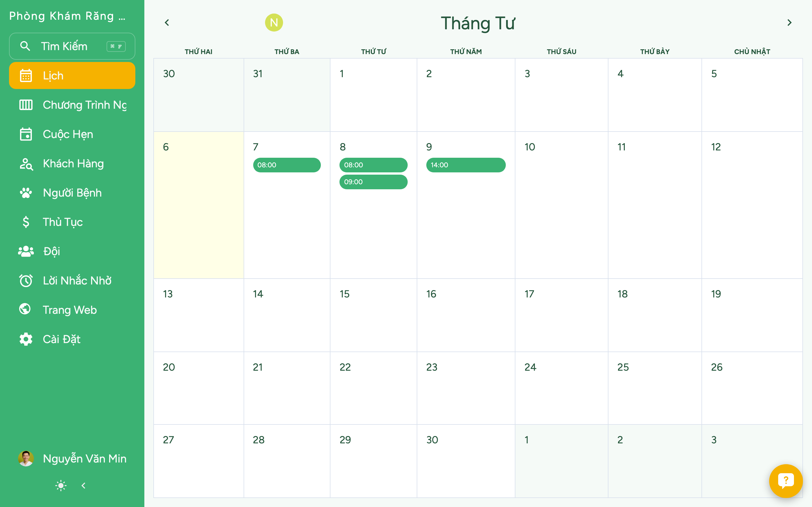The image size is (812, 507).
Task: Click the Lời Nhắc Nhở alarm clock icon
Action: (x=26, y=281)
